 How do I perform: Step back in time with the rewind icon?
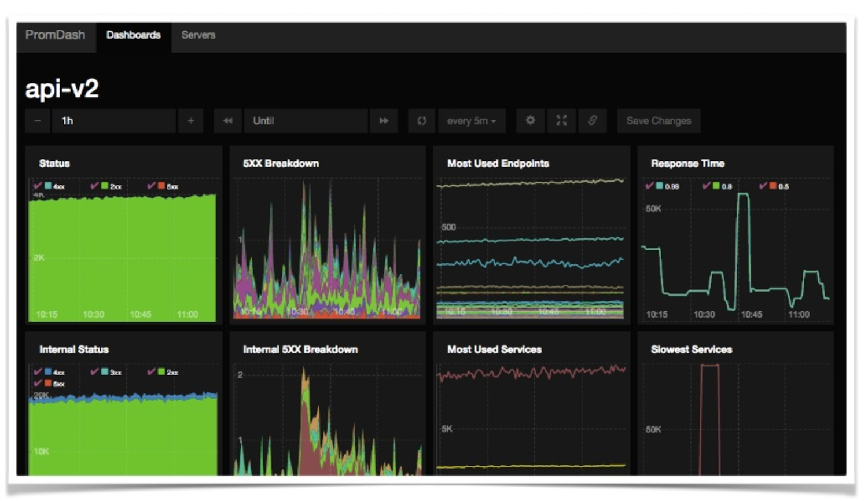pos(228,121)
